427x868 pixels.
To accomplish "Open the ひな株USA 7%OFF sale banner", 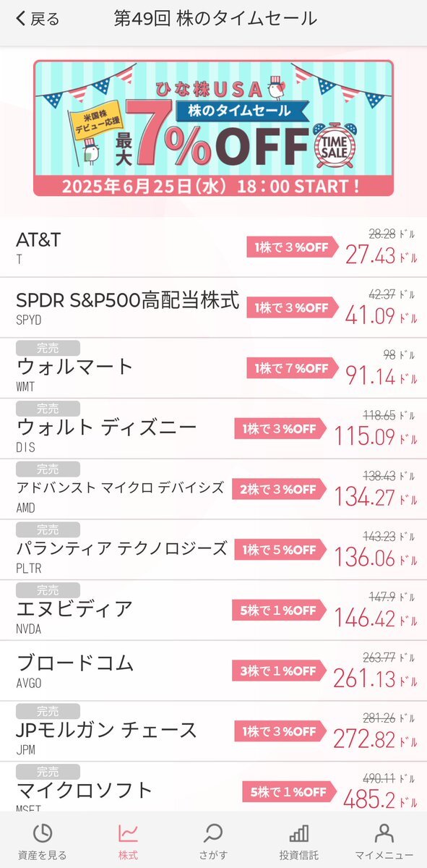I will pyautogui.click(x=214, y=128).
